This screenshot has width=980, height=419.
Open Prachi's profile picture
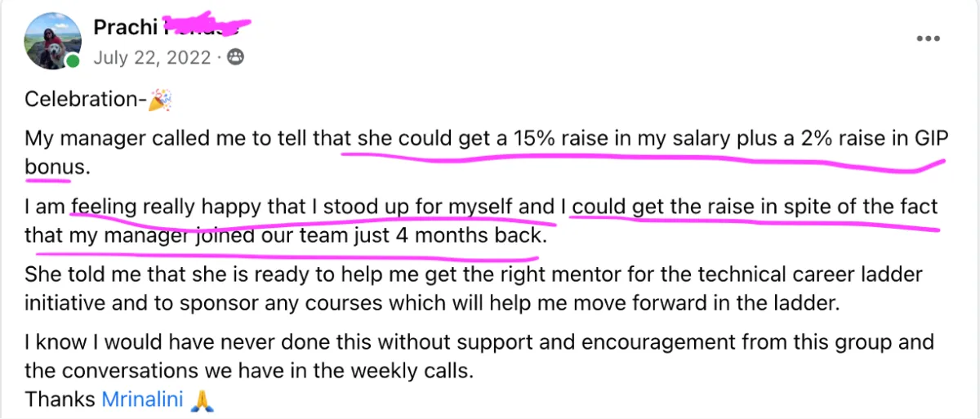click(53, 41)
